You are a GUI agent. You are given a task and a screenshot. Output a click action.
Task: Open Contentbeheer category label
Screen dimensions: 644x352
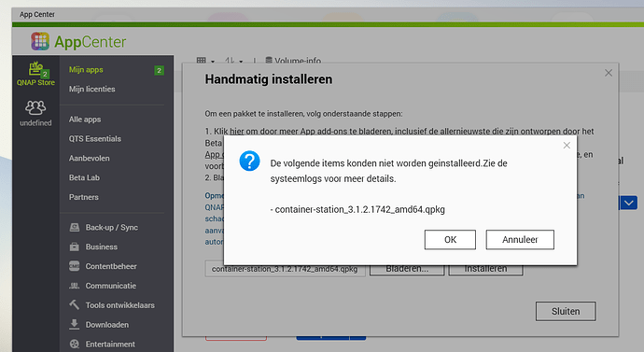tap(111, 266)
